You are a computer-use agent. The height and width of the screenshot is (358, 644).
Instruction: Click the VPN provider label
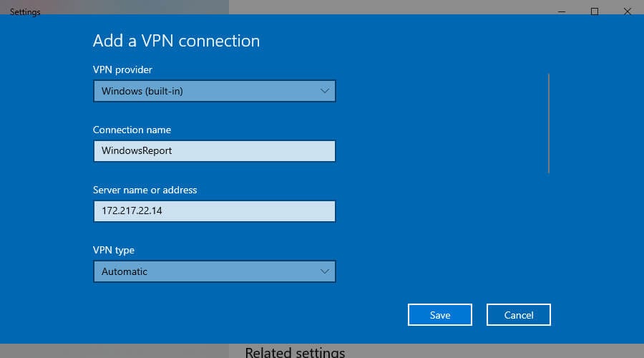(x=122, y=69)
